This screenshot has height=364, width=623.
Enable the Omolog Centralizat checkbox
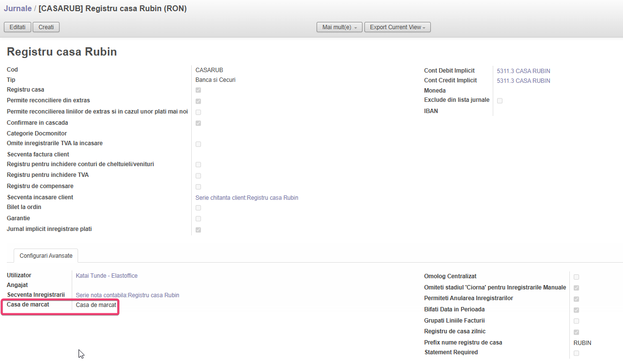tap(576, 277)
